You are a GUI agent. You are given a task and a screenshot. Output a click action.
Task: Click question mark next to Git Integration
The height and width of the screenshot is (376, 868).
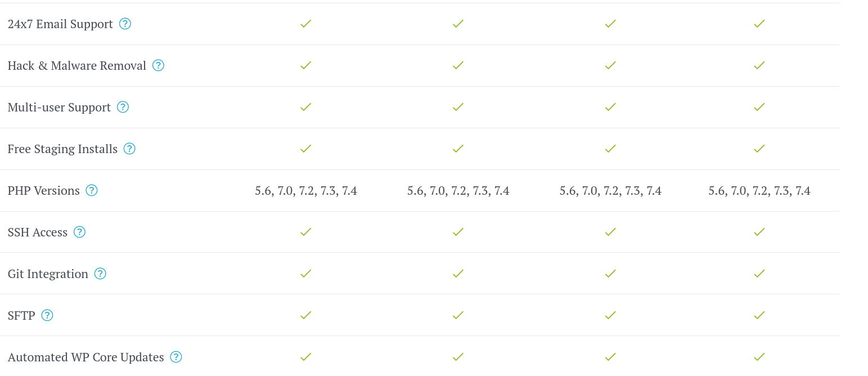[x=100, y=274]
